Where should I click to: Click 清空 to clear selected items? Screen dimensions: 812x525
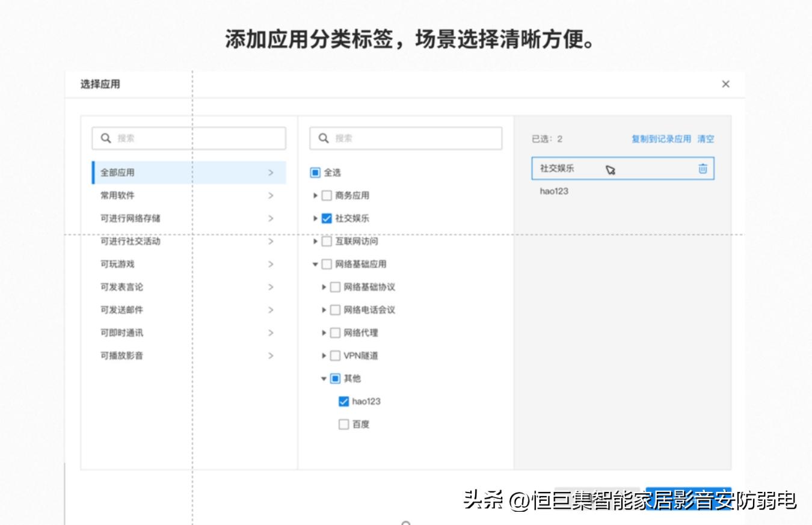click(706, 139)
